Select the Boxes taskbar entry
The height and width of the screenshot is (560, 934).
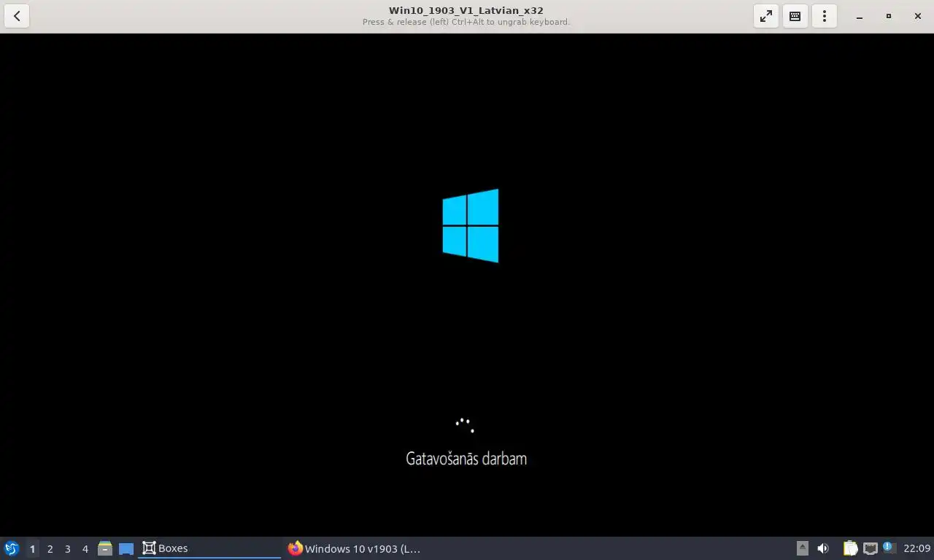(x=209, y=548)
